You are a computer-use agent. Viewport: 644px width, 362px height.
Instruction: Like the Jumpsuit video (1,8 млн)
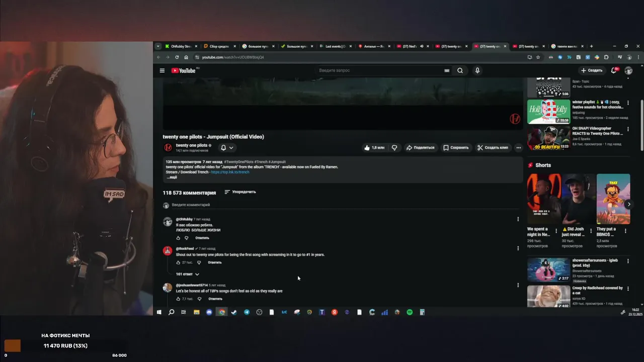point(374,147)
